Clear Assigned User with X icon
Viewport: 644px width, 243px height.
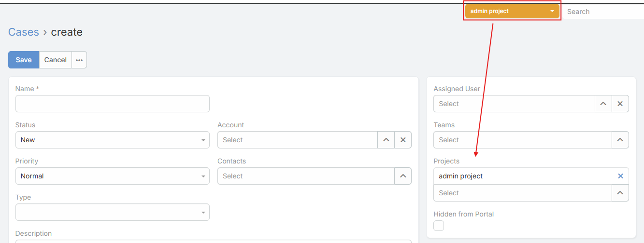pyautogui.click(x=620, y=104)
